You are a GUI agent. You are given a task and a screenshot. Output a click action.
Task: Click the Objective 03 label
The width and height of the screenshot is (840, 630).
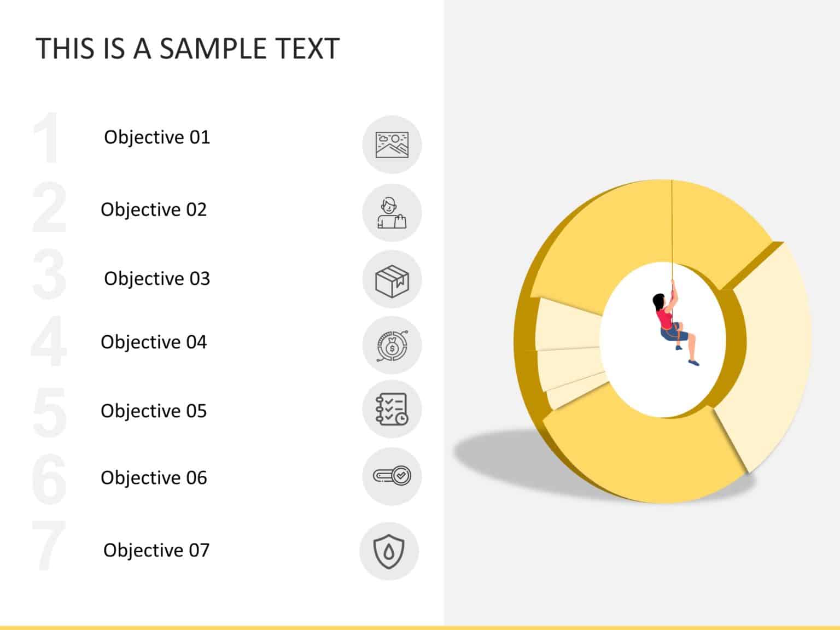[157, 278]
